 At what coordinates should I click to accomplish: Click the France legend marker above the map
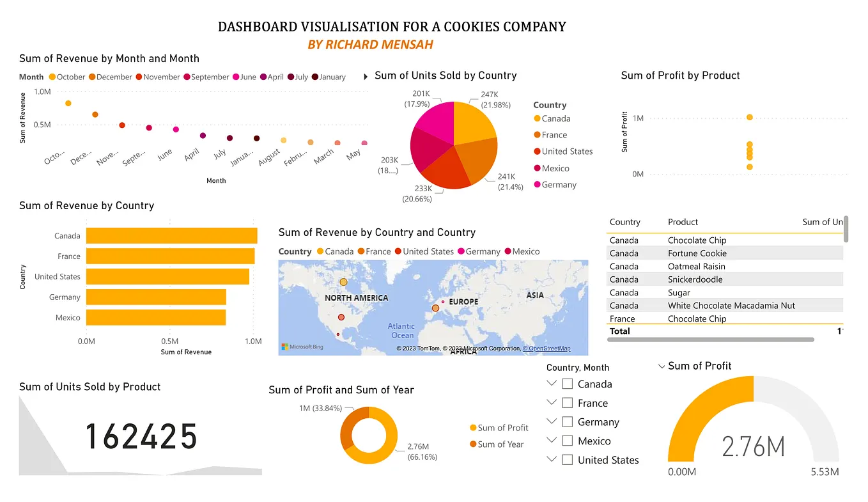pyautogui.click(x=361, y=251)
